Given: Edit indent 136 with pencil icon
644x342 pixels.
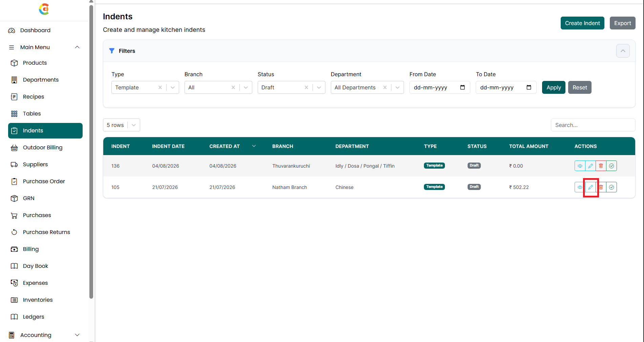Looking at the screenshot, I should (591, 166).
